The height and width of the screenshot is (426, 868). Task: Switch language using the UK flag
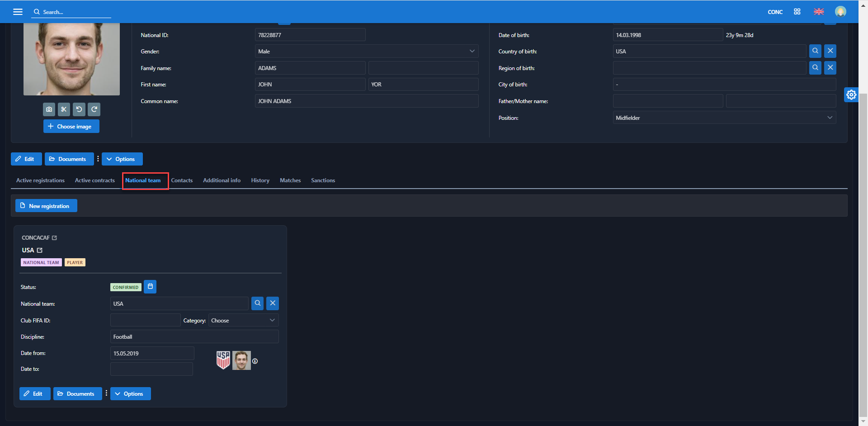coord(819,12)
